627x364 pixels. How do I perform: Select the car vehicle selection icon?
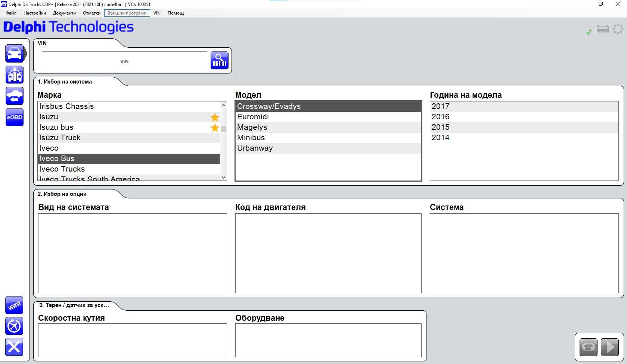pos(15,53)
